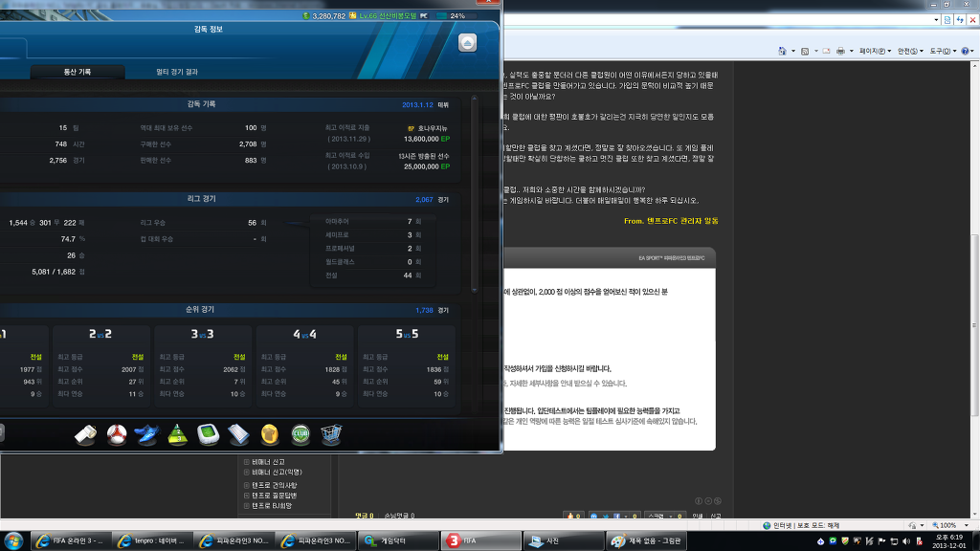Click the browser page vertical scrollbar
This screenshot has width=980, height=551.
pyautogui.click(x=975, y=325)
